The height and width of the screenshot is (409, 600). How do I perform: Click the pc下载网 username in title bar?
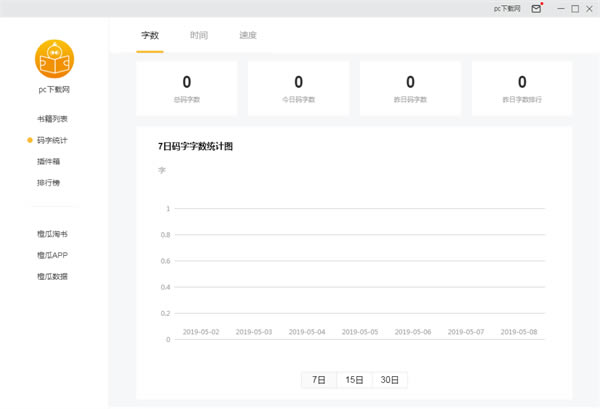(x=507, y=8)
